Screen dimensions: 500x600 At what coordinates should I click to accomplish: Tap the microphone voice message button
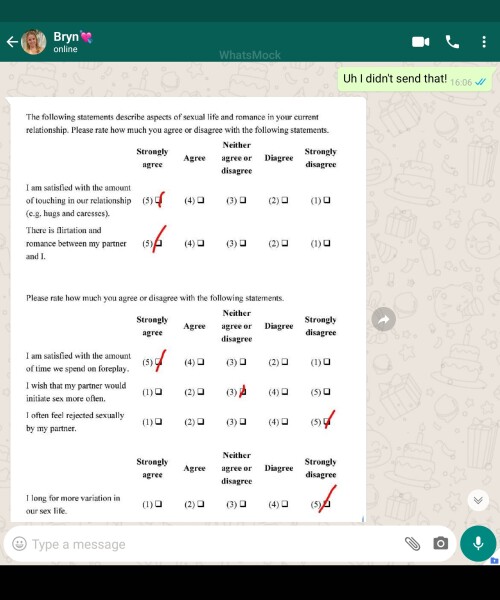pos(478,543)
